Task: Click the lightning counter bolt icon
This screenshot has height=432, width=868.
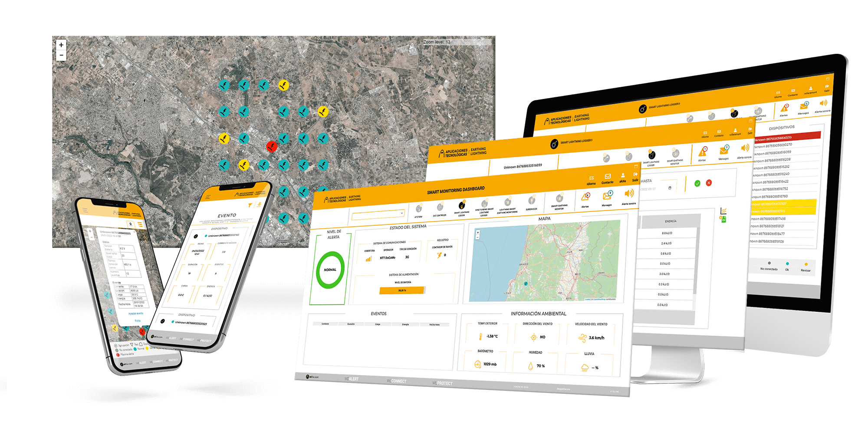Action: click(x=439, y=255)
